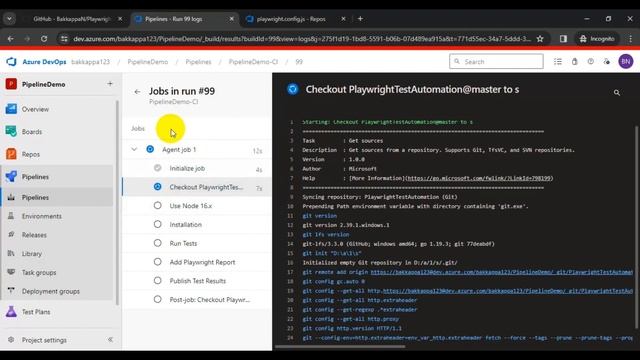Switch to the GitHub BakkappaN browser tab
The width and height of the screenshot is (640, 360).
71,19
